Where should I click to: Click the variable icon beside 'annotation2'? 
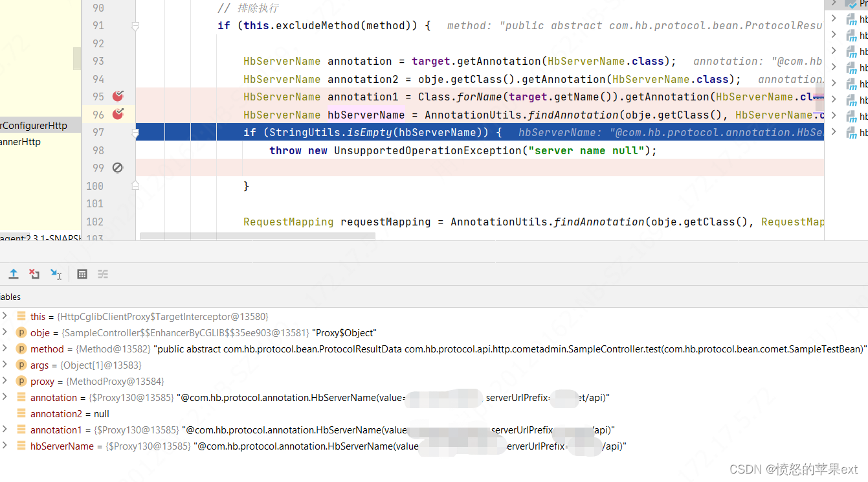pos(21,414)
